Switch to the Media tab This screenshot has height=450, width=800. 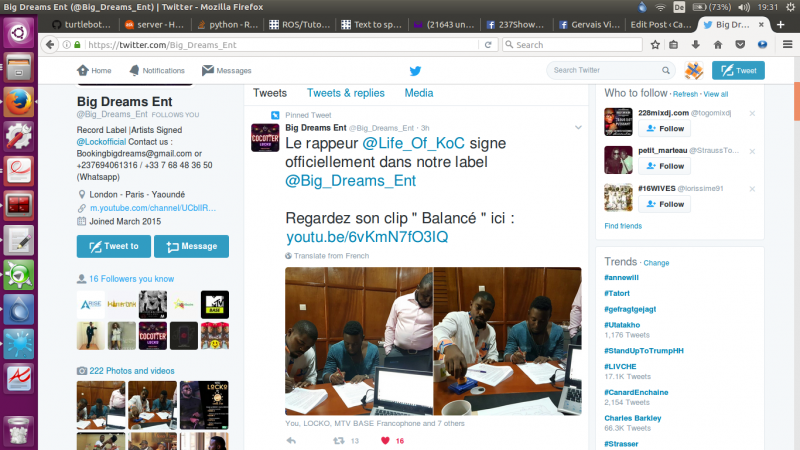(418, 93)
